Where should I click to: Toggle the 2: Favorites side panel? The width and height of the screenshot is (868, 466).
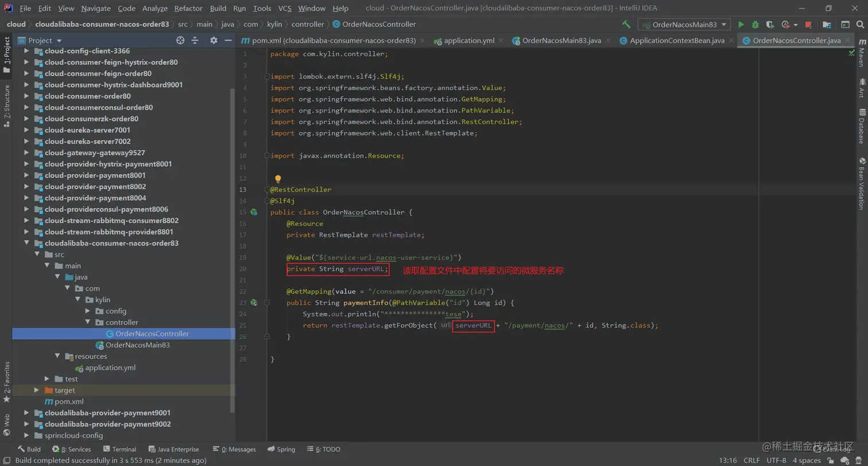6,382
